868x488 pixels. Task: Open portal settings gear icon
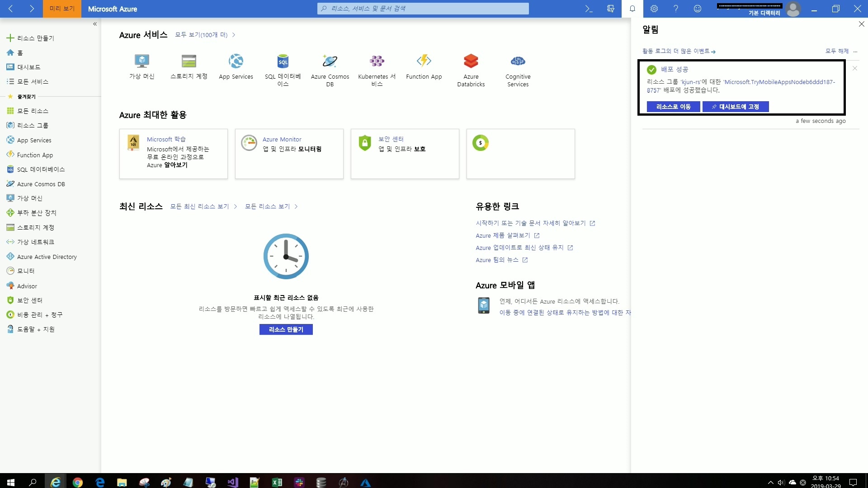coord(654,9)
